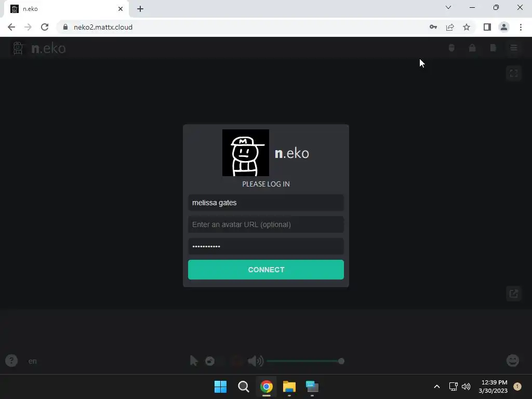View site information lock icon
532x399 pixels.
coord(65,27)
